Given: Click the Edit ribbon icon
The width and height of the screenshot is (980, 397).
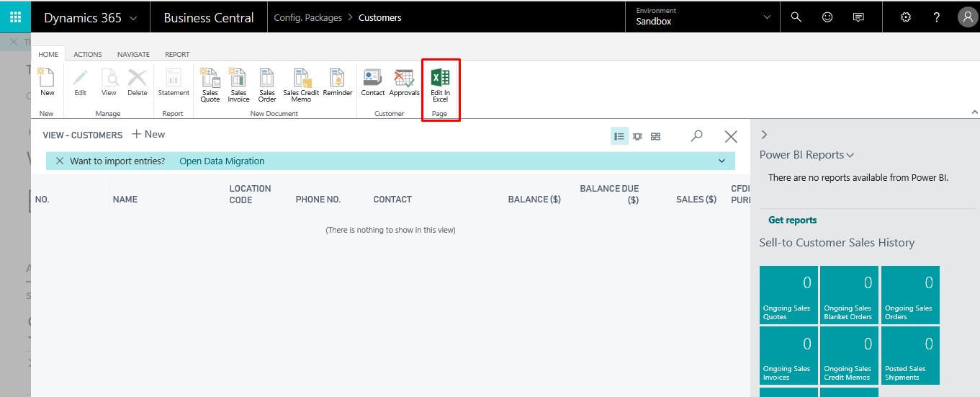Looking at the screenshot, I should pos(81,82).
